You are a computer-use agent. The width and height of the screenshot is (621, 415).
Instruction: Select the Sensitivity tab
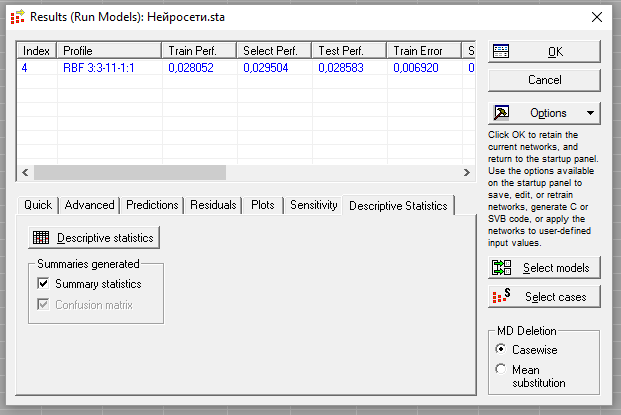(x=313, y=205)
